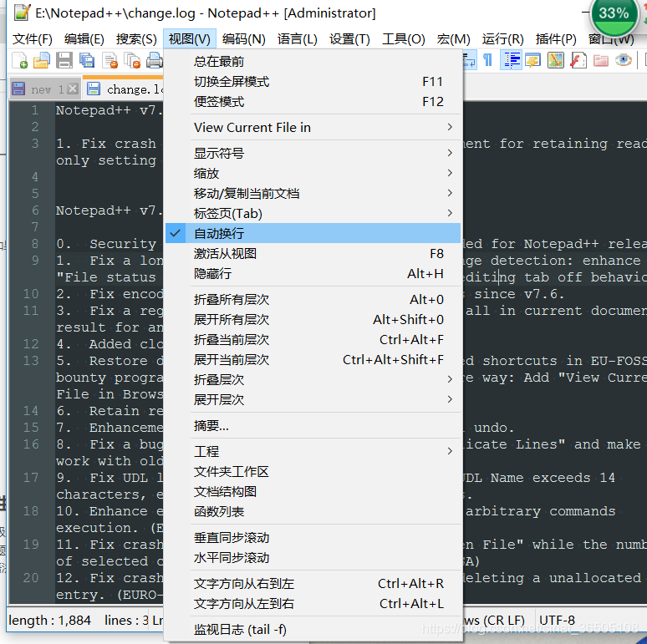This screenshot has width=647, height=644.
Task: Open the 搜索(S) menu
Action: pyautogui.click(x=136, y=38)
